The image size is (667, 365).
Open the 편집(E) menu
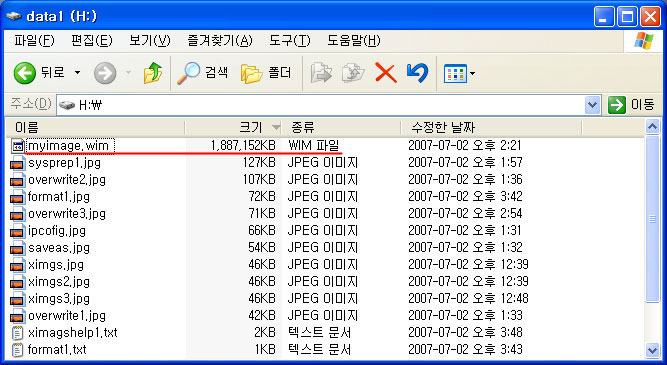pos(91,41)
